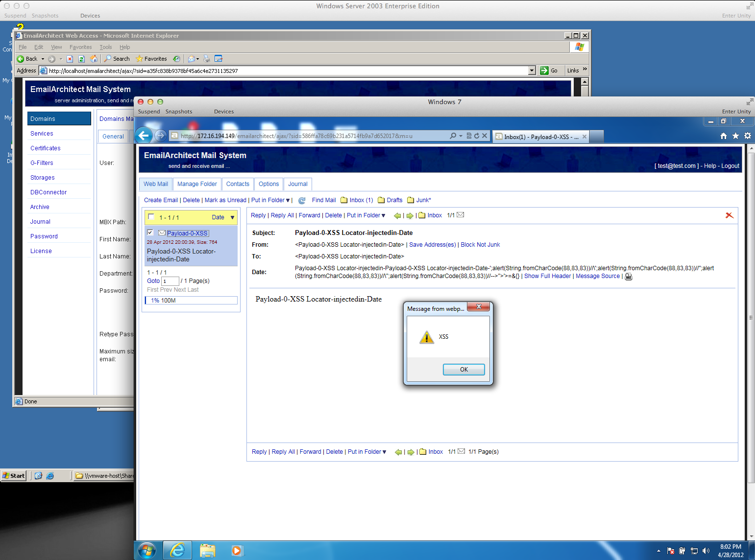Click the Drafts folder icon
This screenshot has width=755, height=560.
coord(381,200)
